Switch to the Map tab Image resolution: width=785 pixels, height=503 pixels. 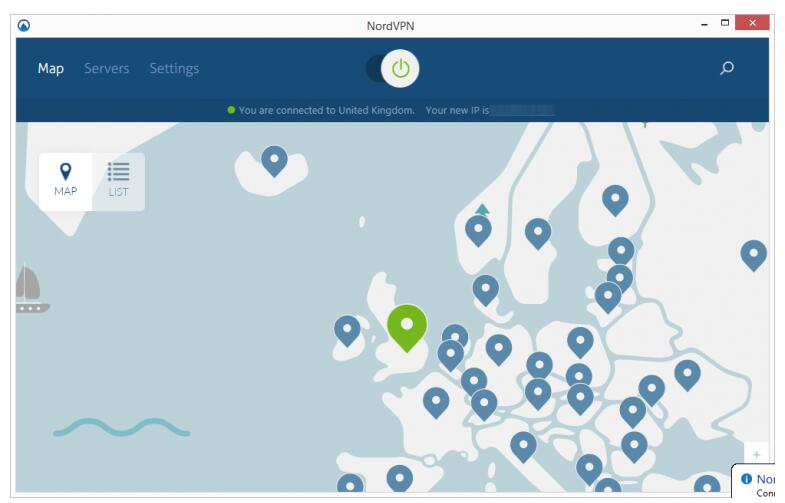51,68
